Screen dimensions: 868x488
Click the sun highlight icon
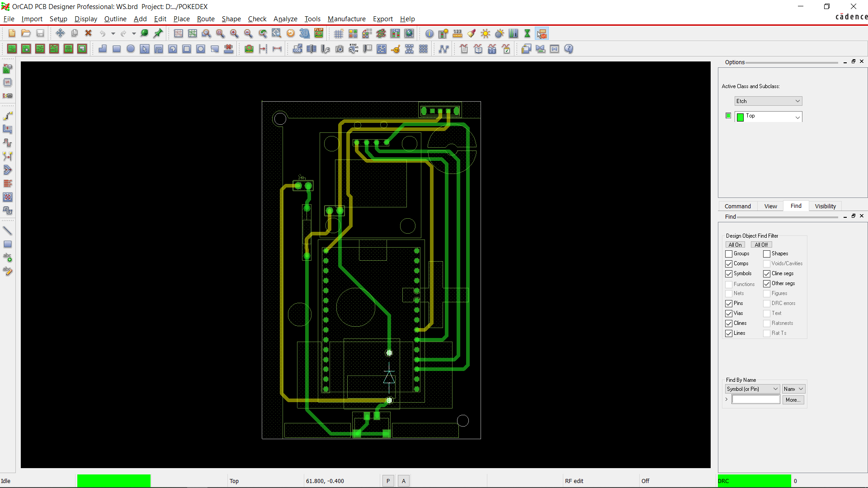coord(486,33)
